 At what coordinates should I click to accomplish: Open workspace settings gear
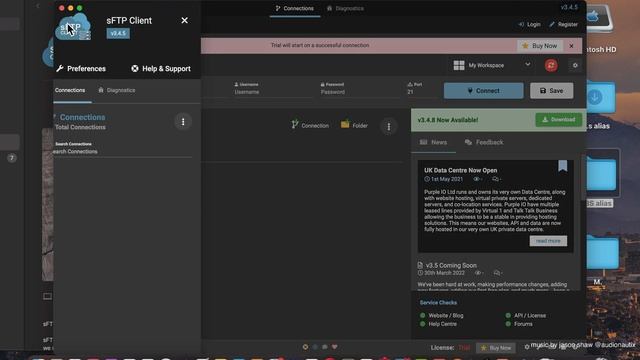575,65
